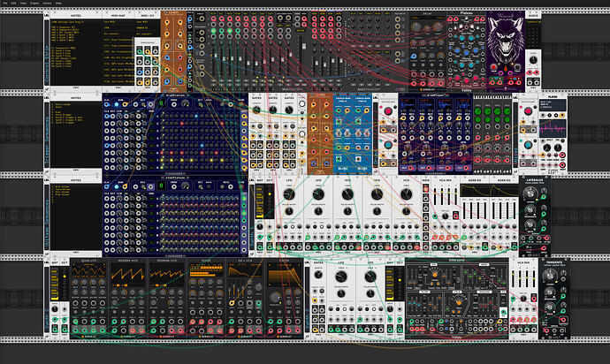
Task: Open the Engine menu
Action: click(34, 3)
